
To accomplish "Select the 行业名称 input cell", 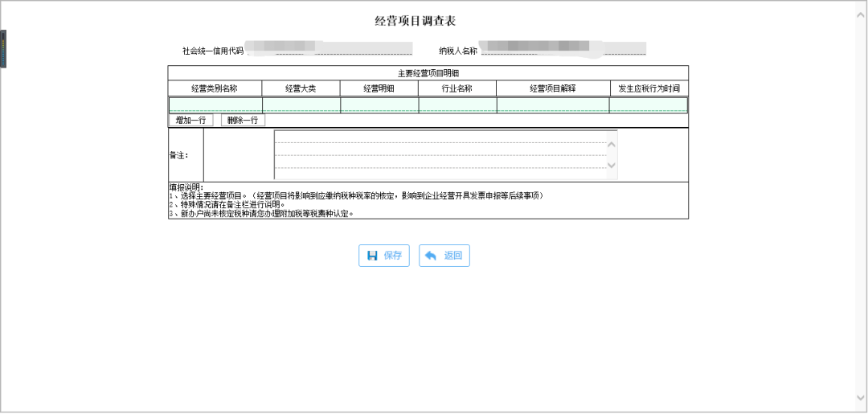I will pos(458,105).
